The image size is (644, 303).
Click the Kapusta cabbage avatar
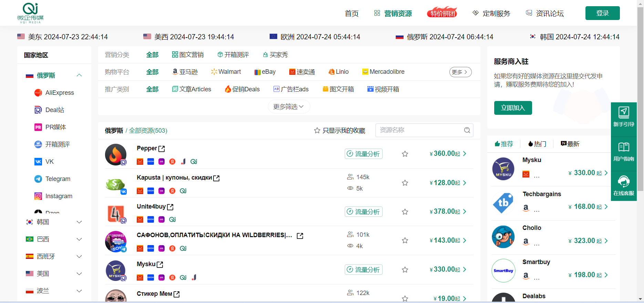(x=116, y=184)
